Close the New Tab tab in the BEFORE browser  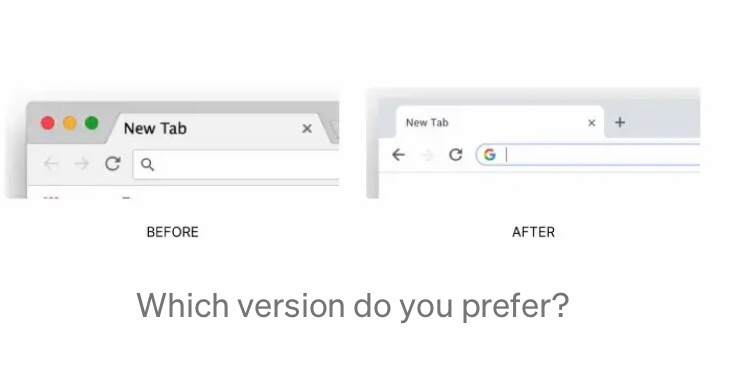click(307, 128)
